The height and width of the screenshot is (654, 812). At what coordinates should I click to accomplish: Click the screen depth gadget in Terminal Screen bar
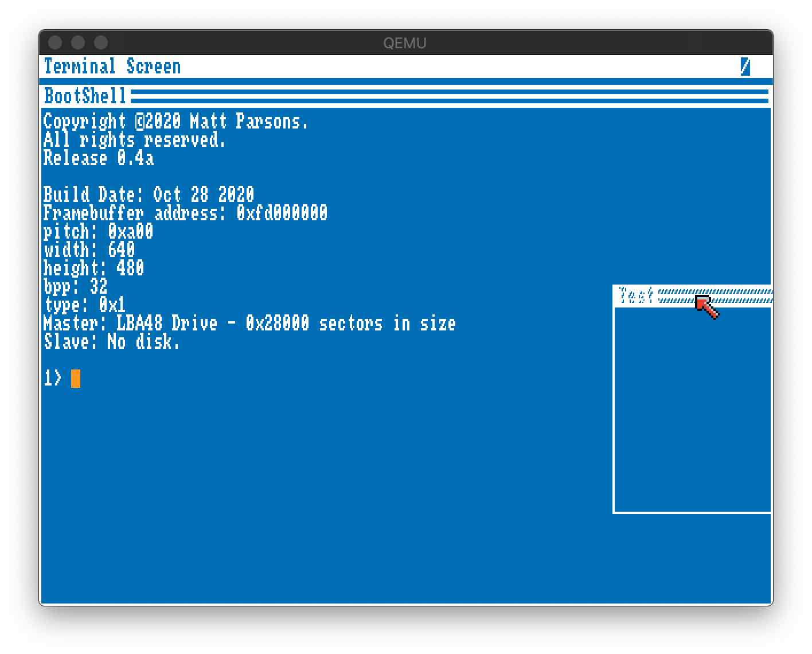pyautogui.click(x=745, y=67)
